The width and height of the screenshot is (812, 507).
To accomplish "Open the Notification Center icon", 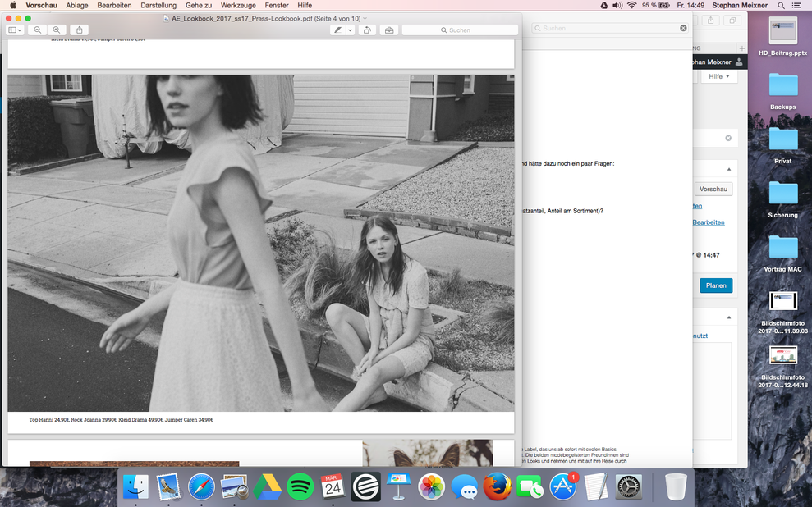I will [x=797, y=5].
